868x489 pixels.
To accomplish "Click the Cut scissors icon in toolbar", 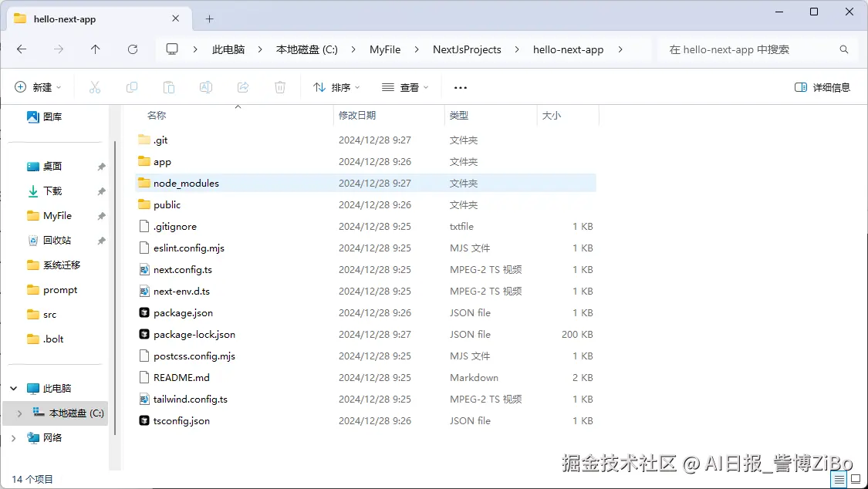I will [95, 87].
